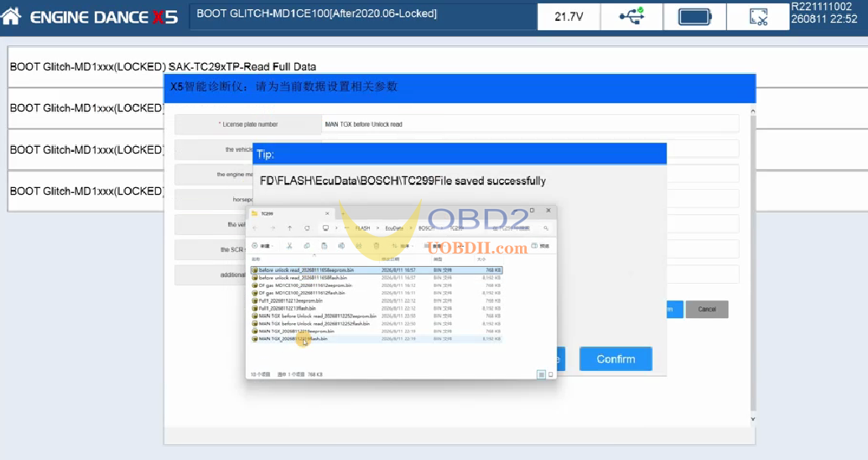
Task: Select MAN TGX before Unlock read flash.bin
Action: [377, 323]
